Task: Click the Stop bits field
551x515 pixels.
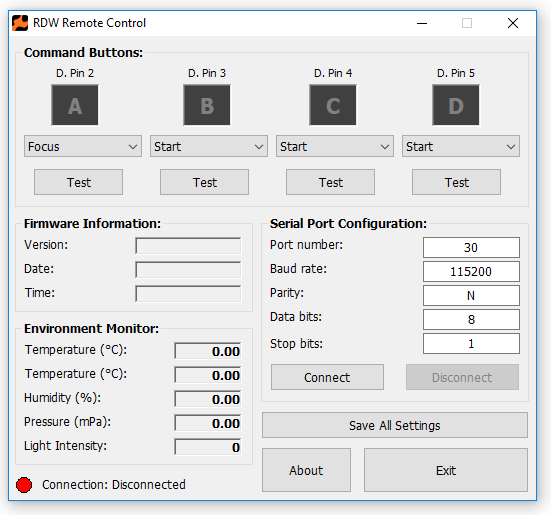Action: click(471, 344)
